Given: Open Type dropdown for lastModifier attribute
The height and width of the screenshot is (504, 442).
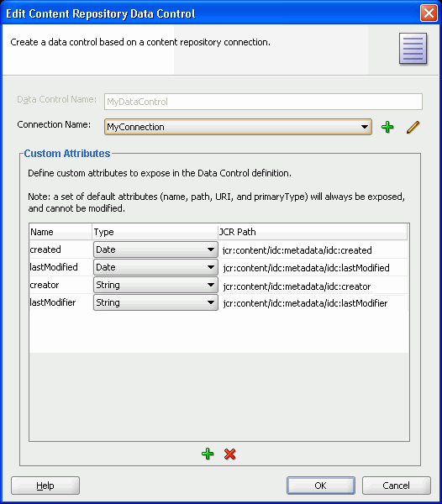Looking at the screenshot, I should point(155,302).
